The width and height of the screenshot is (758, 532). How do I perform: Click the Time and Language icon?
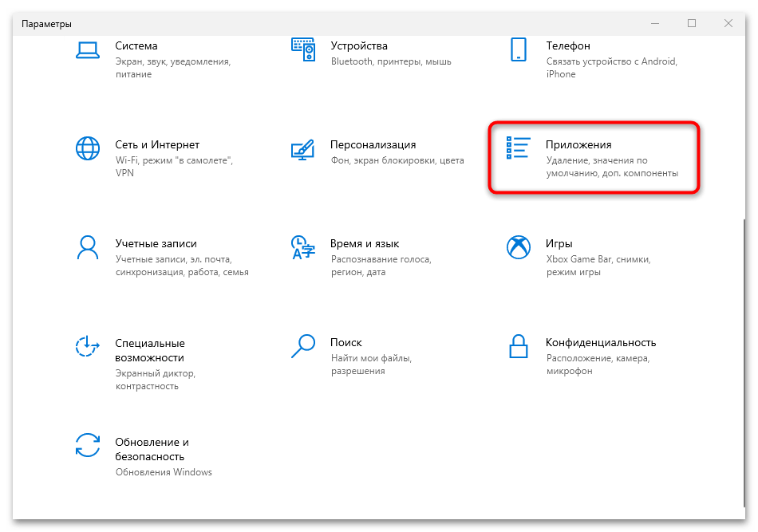point(303,247)
